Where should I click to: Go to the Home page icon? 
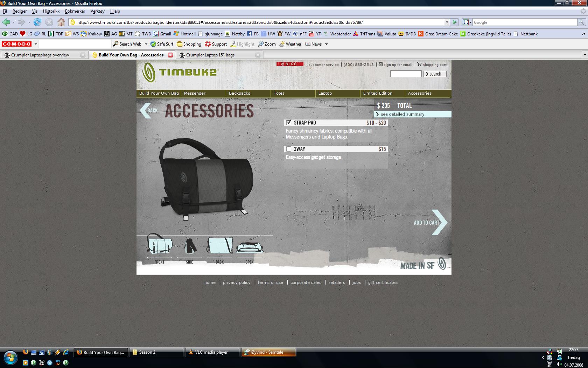pos(61,22)
